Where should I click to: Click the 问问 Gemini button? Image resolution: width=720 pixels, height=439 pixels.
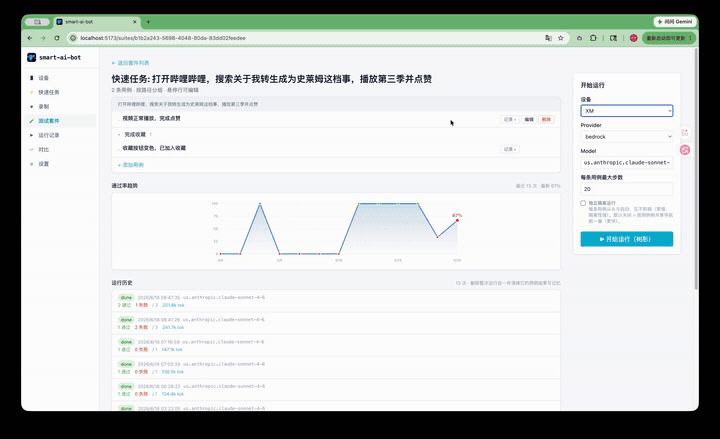tap(674, 22)
